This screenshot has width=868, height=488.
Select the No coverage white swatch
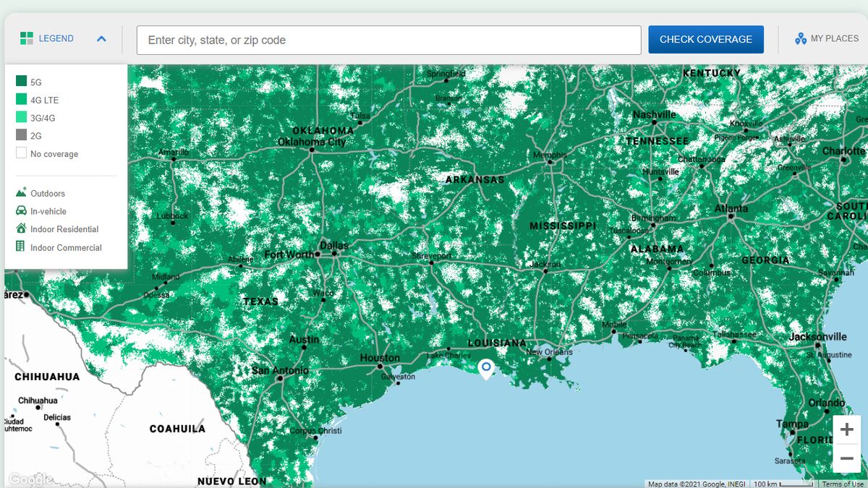coord(21,153)
